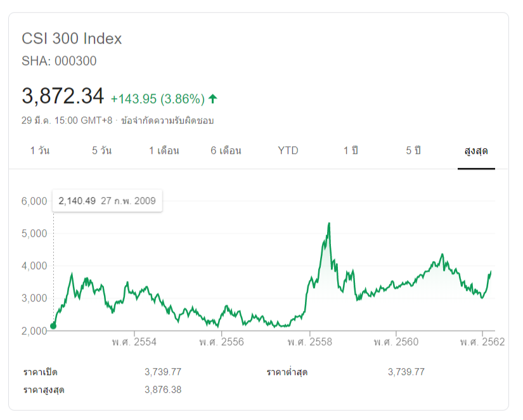Click the ราคาสูงสุด value 3,876.38
Image resolution: width=523 pixels, height=420 pixels.
pyautogui.click(x=163, y=390)
